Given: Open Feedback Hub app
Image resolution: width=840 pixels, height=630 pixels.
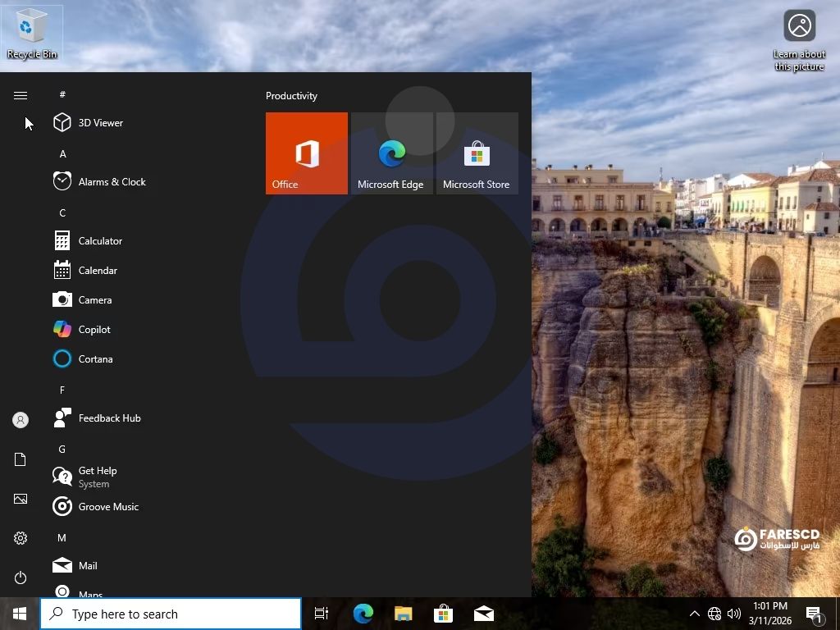Looking at the screenshot, I should coord(109,418).
